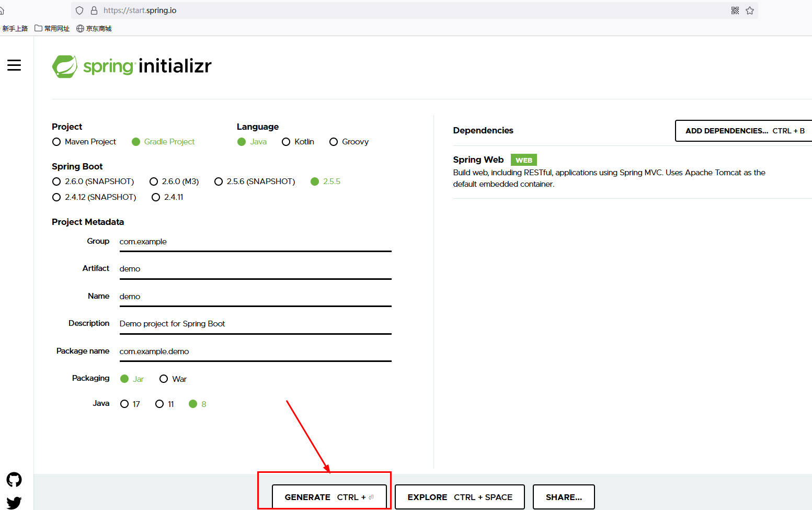Open the ADD DEPENDENCIES dialog
This screenshot has width=812, height=510.
pyautogui.click(x=745, y=131)
